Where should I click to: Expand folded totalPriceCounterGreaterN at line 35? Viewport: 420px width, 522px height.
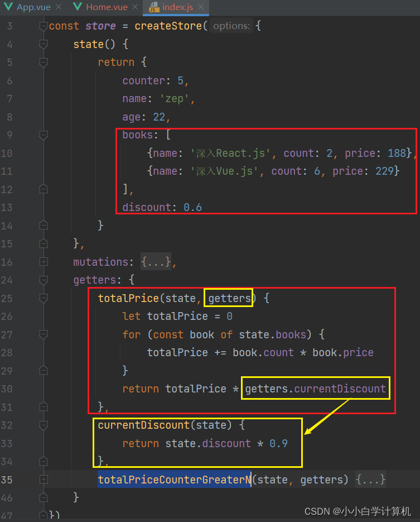[44, 480]
